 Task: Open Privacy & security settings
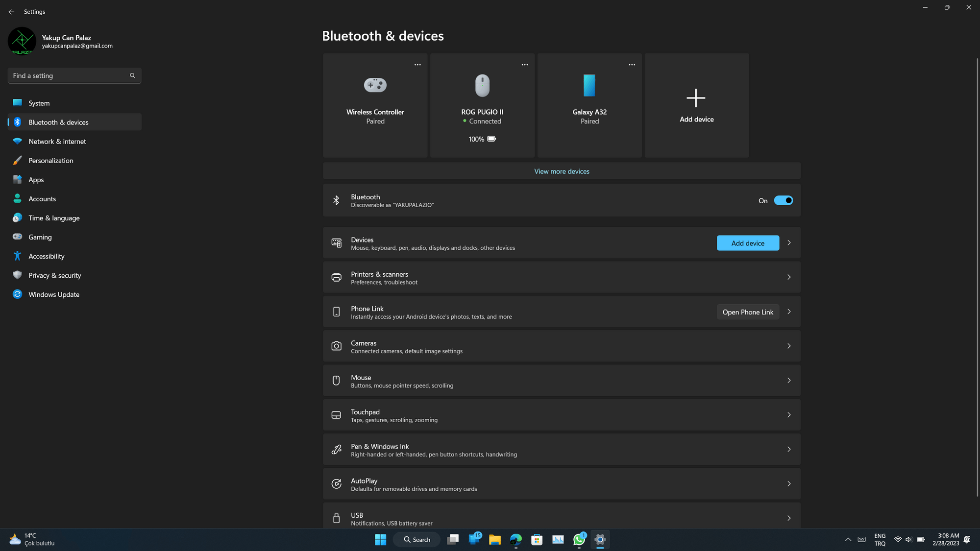point(74,275)
